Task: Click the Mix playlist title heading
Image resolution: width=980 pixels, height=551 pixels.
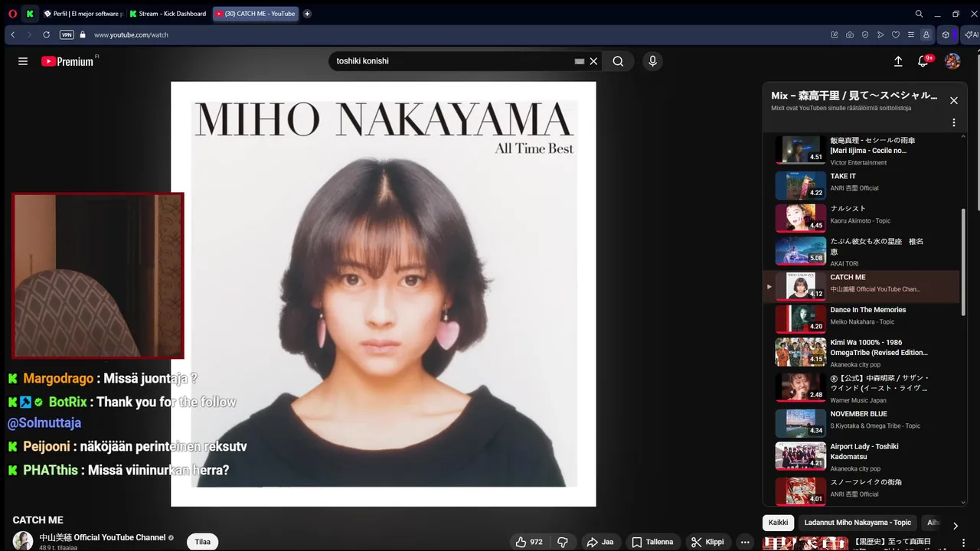Action: click(x=854, y=96)
